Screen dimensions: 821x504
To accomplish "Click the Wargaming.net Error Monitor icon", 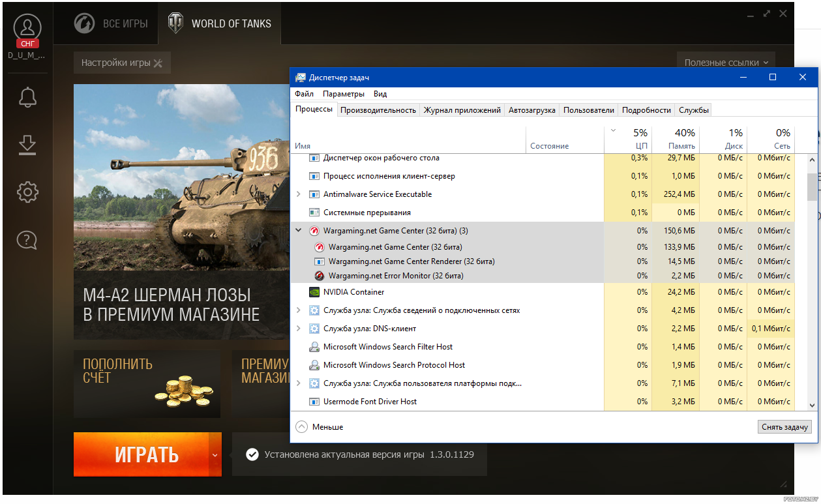I will coord(320,276).
